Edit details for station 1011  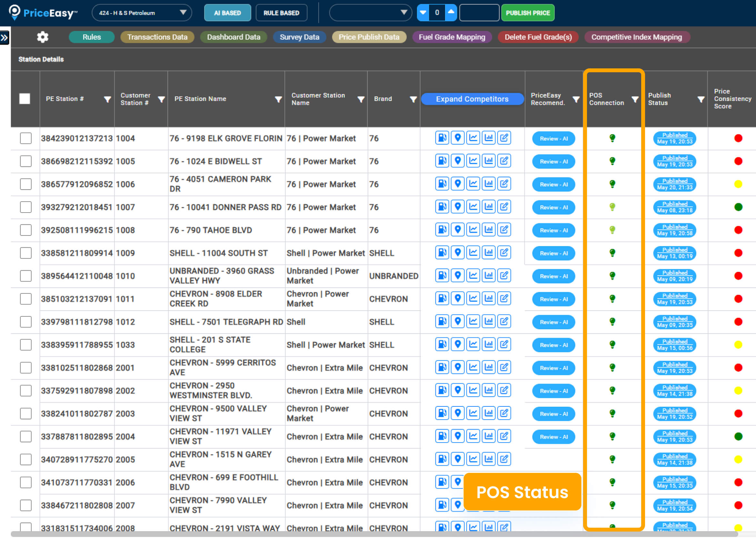click(x=504, y=298)
